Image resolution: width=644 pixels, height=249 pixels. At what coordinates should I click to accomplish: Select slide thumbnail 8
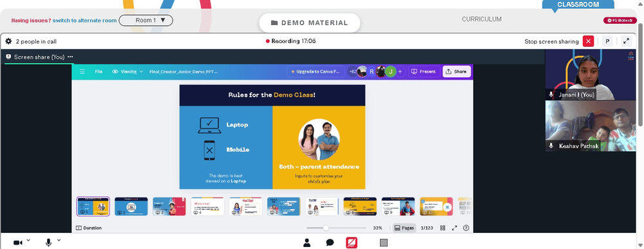point(360,207)
